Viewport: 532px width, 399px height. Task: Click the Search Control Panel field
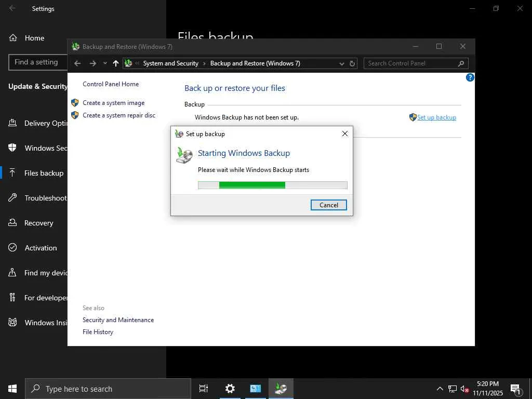(416, 63)
